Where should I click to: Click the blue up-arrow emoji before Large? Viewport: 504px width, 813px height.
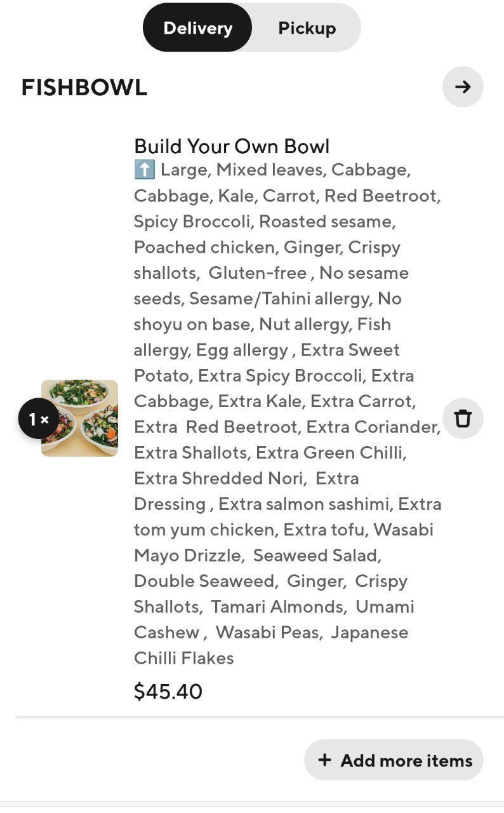(x=144, y=170)
